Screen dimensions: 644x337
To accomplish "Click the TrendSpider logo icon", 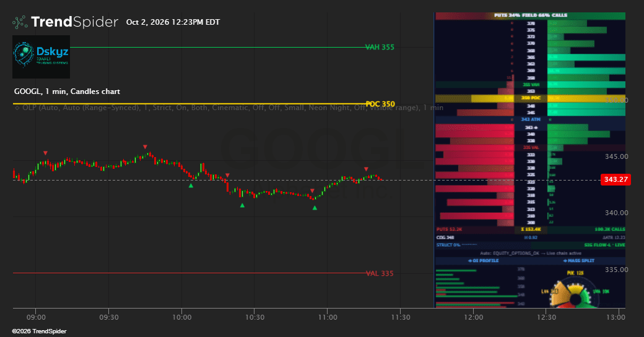I will pos(20,22).
